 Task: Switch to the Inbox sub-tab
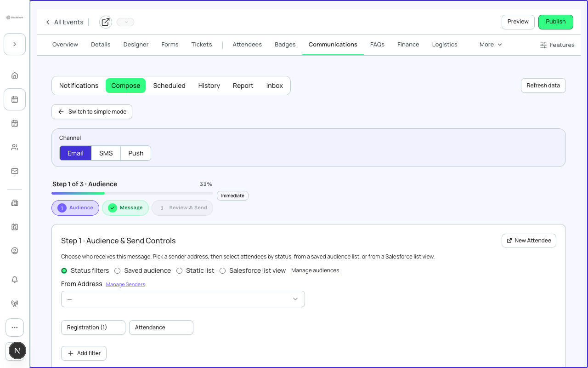[x=275, y=86]
